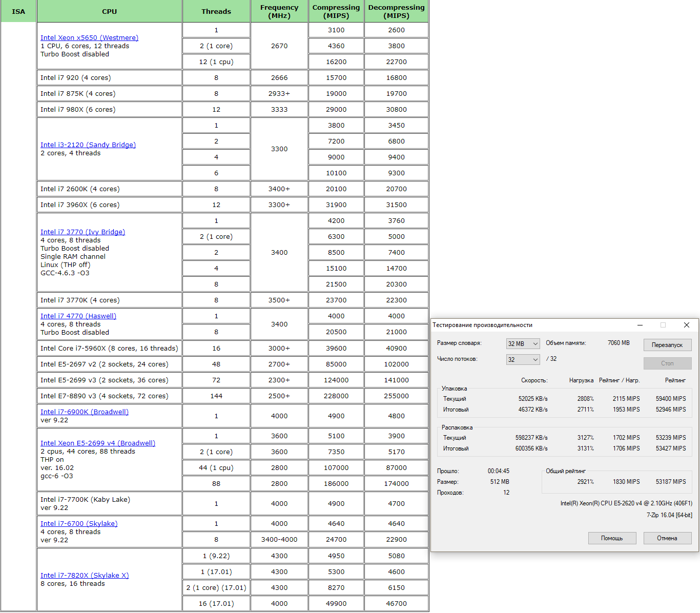Click the overall load value 2921%

coord(586,482)
